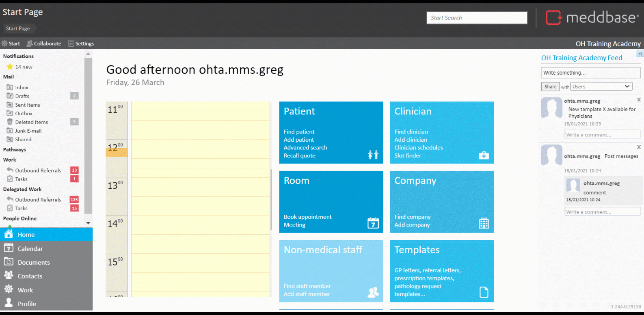Screen dimensions: 644x315
Task: Click the Share button in feed
Action: click(550, 86)
